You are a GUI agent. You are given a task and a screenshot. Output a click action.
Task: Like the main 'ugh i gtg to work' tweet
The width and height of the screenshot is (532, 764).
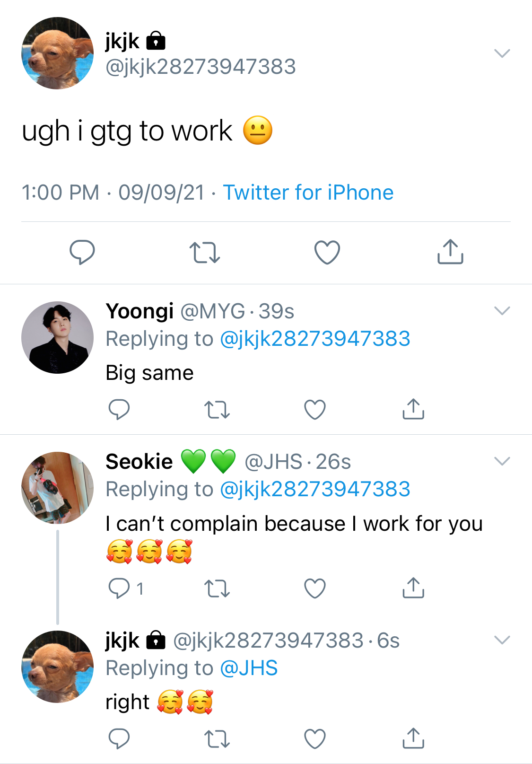[327, 252]
